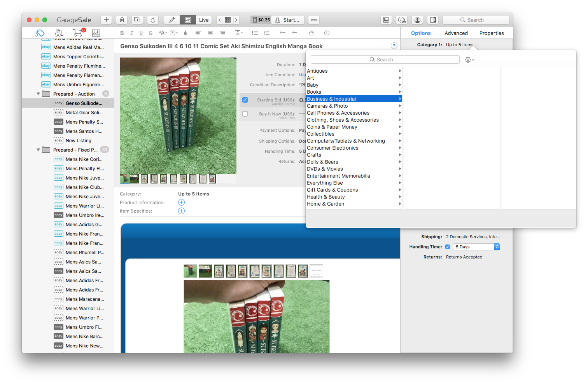Uncheck the Handling Time checkbox
Viewport: 588px width, 384px height.
click(448, 247)
